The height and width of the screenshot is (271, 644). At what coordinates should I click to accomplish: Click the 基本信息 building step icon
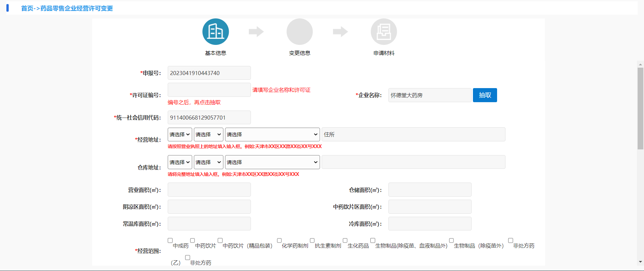coord(215,32)
